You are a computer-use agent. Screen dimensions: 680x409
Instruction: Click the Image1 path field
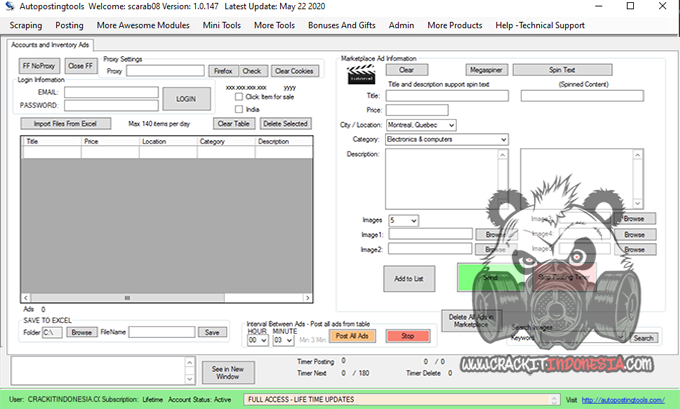coord(430,234)
